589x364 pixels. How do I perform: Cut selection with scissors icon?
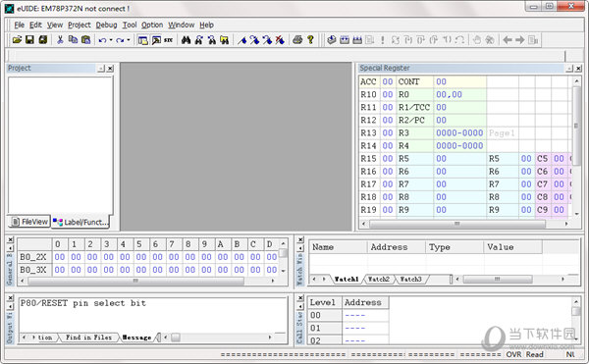click(x=60, y=39)
